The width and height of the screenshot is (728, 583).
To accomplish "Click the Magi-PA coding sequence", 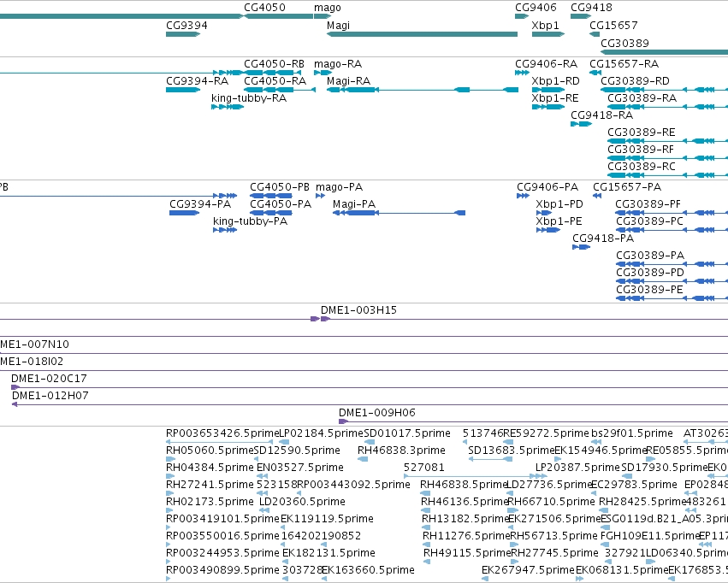I will pos(400,213).
